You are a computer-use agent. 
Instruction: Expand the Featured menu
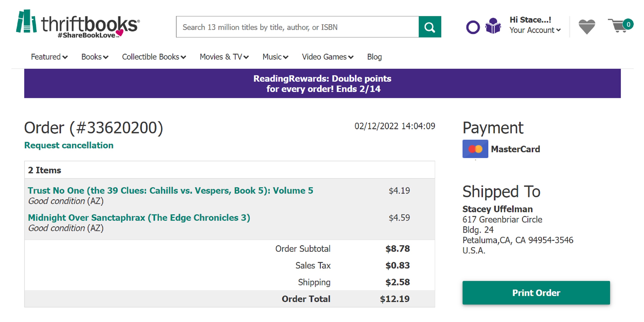pos(49,57)
